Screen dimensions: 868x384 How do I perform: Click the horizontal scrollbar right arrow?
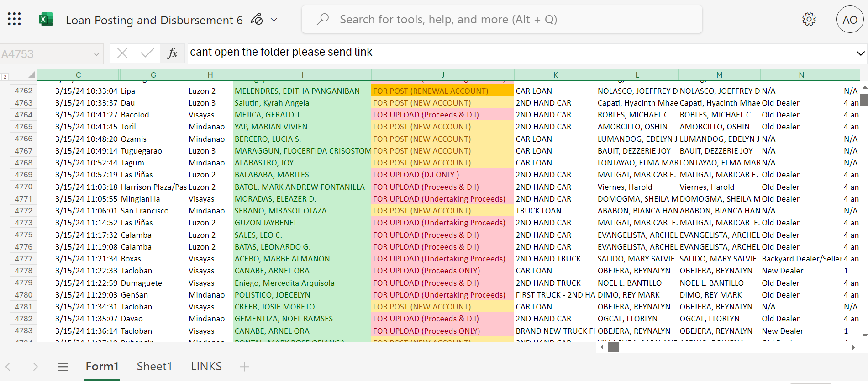[x=853, y=347]
